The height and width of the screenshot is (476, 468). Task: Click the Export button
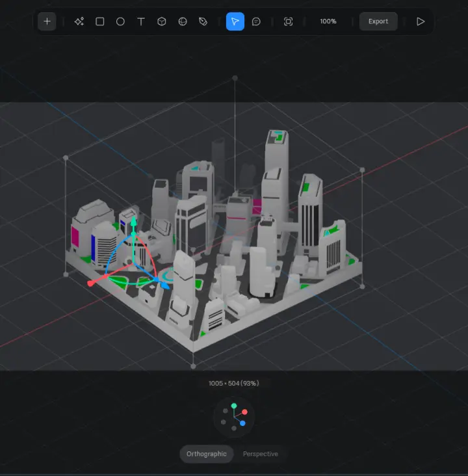pos(378,21)
